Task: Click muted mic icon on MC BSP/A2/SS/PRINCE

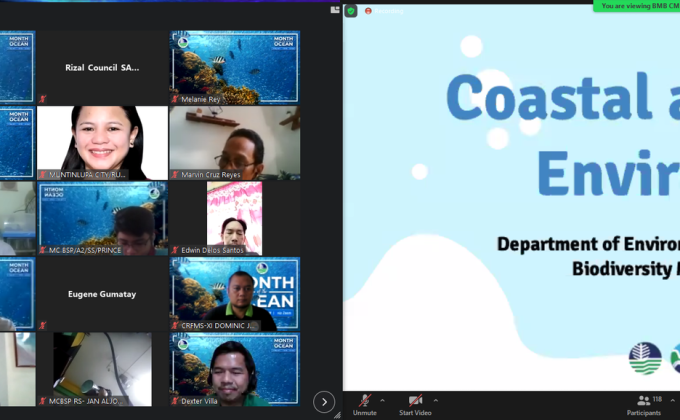Action: [42, 250]
